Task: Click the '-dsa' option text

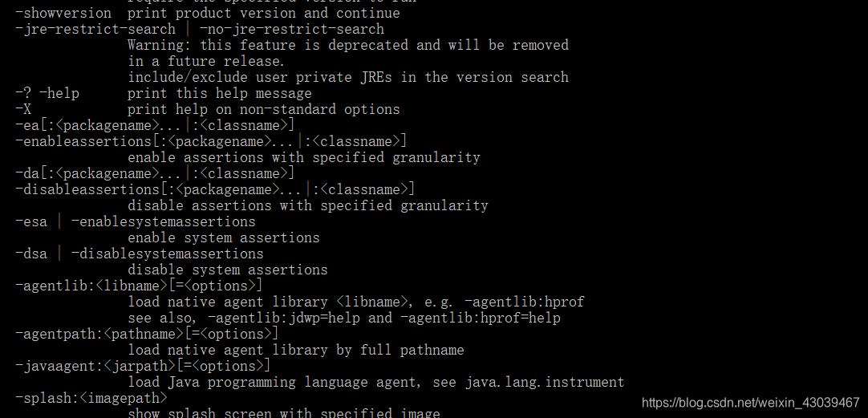Action: pos(31,254)
